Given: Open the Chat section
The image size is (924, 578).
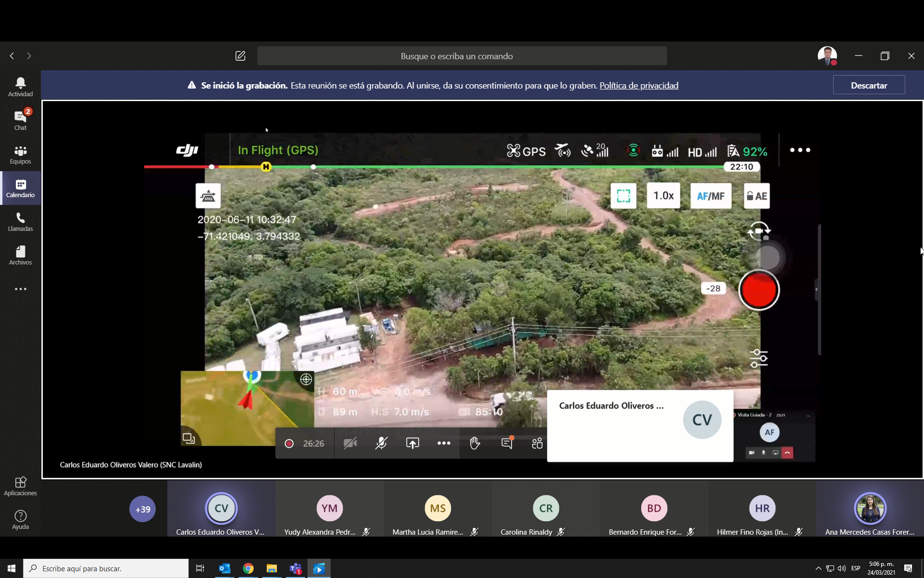Looking at the screenshot, I should click(20, 120).
